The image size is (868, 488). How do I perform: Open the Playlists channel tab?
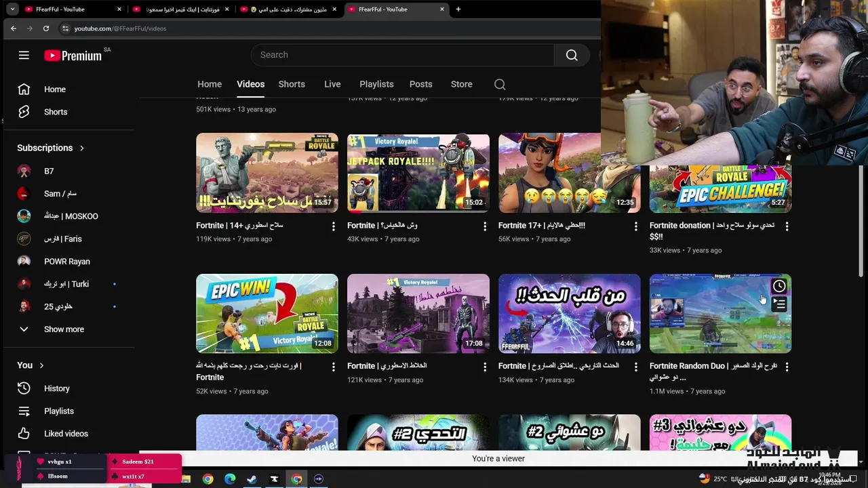tap(376, 84)
